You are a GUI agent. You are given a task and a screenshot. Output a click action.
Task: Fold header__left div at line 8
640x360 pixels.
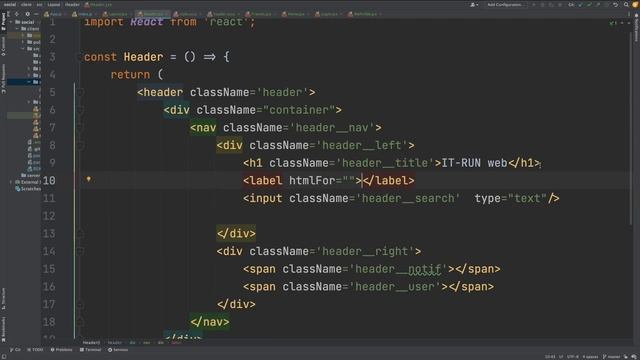80,145
